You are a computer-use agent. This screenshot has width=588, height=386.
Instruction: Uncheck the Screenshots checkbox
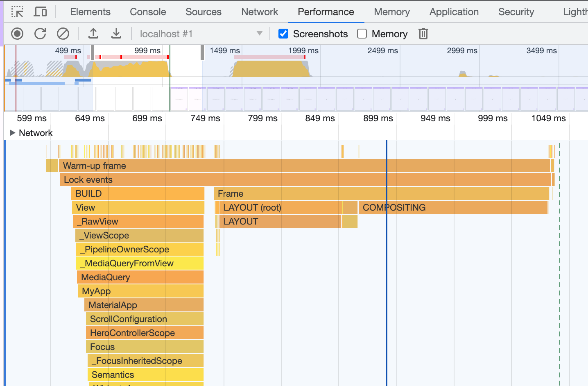point(283,34)
